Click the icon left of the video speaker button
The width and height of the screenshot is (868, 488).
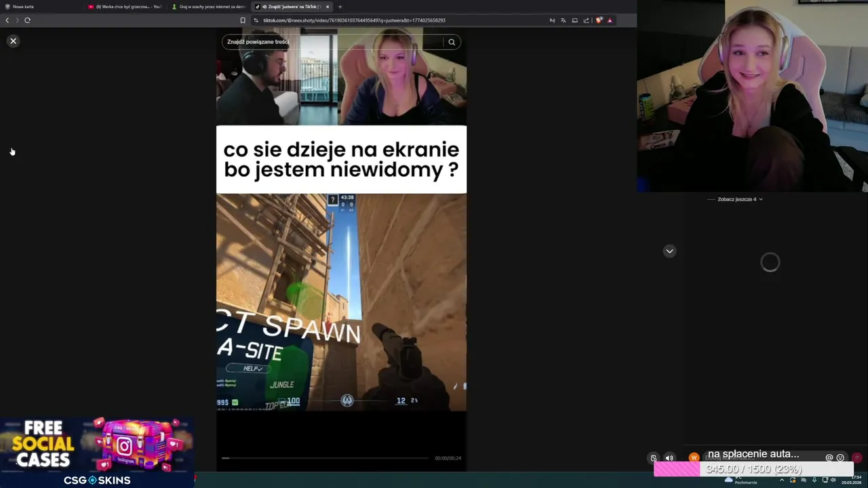654,458
